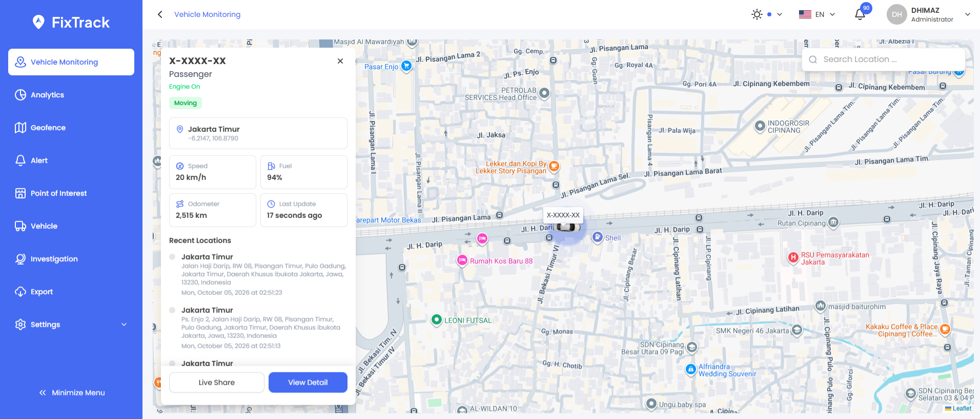Click the Speed gauge icon

pos(180,166)
